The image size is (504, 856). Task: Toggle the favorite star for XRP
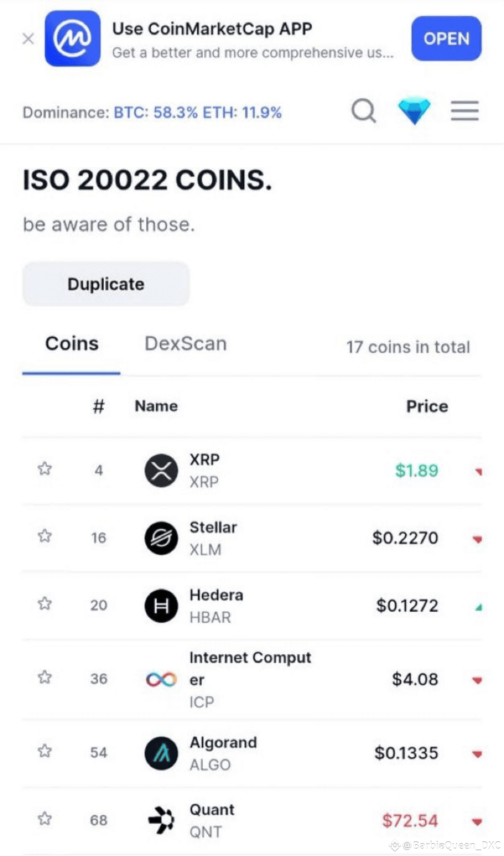pos(45,469)
